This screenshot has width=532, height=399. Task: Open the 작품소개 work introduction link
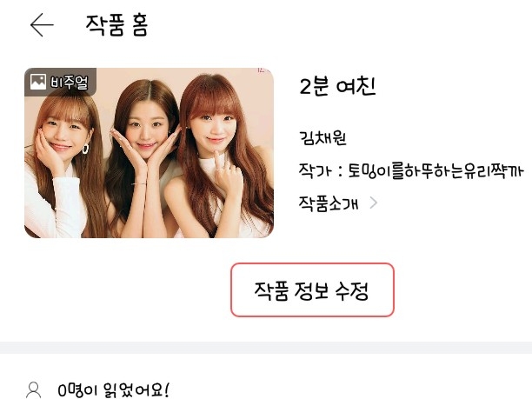(x=329, y=203)
